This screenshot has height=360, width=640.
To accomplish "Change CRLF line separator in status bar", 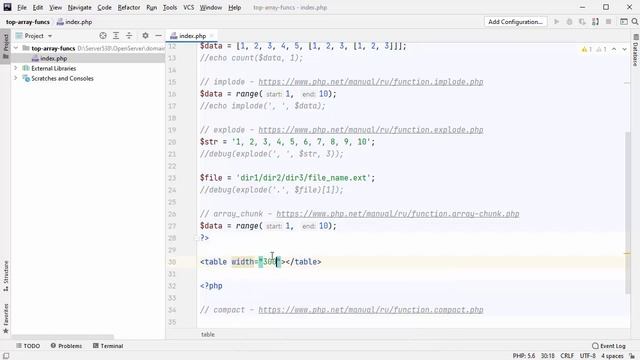I will tap(567, 356).
